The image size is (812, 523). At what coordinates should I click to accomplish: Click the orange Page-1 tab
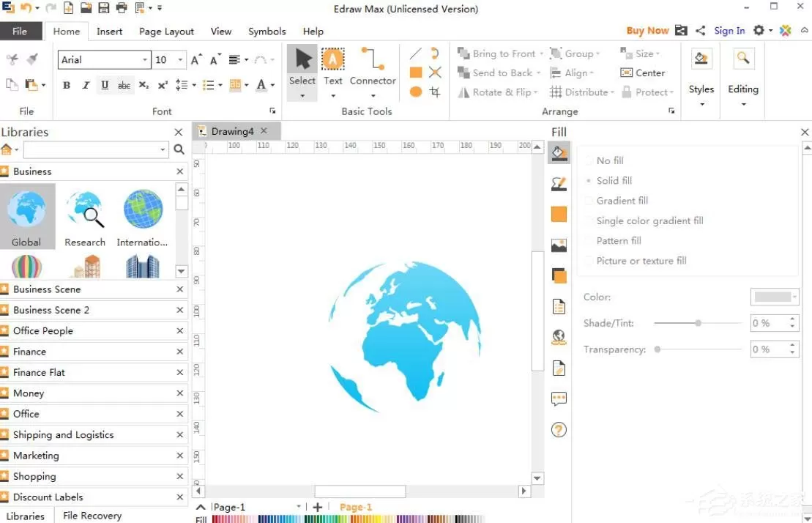pos(356,507)
